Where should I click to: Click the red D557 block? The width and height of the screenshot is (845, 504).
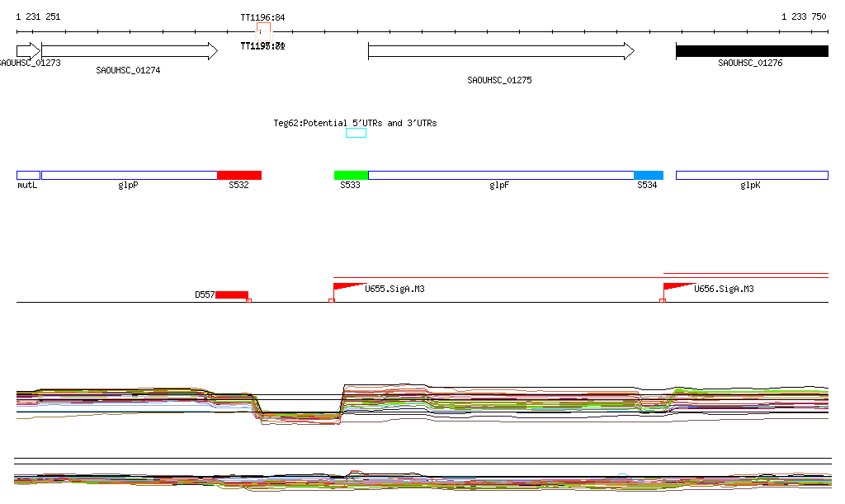coord(232,295)
